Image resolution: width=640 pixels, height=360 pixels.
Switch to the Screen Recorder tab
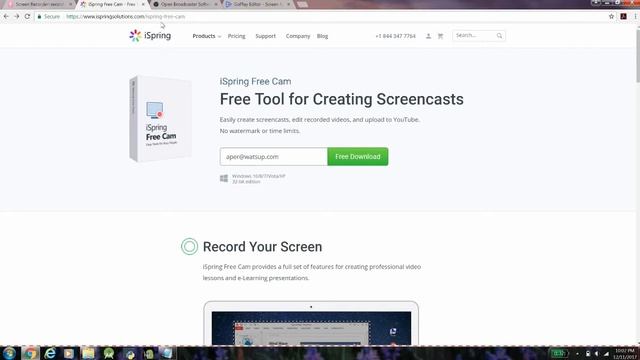coord(40,4)
